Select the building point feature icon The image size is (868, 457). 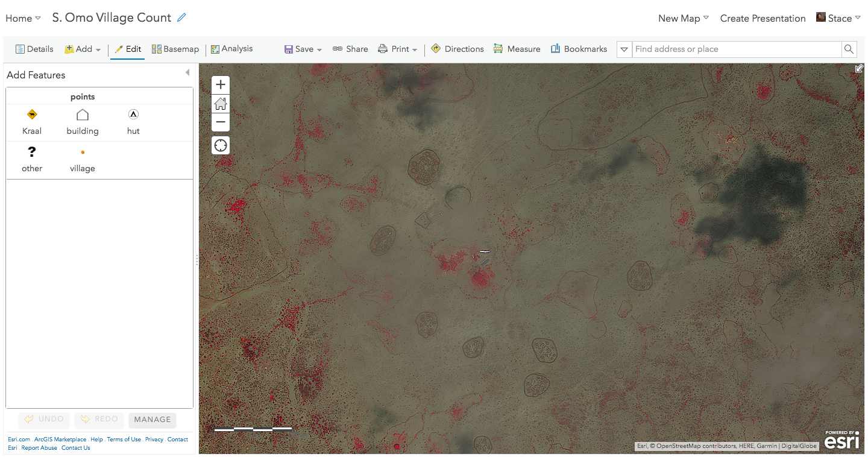coord(83,115)
